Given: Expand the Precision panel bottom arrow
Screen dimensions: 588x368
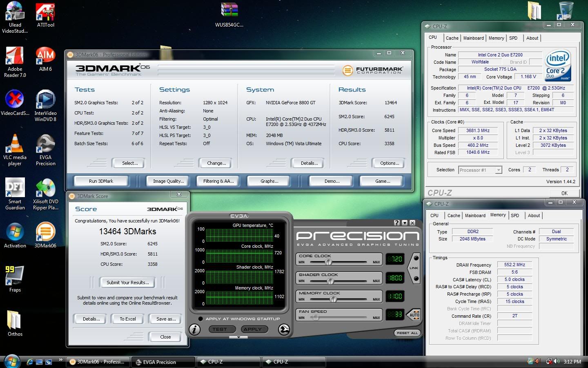Looking at the screenshot, I should coord(238,337).
